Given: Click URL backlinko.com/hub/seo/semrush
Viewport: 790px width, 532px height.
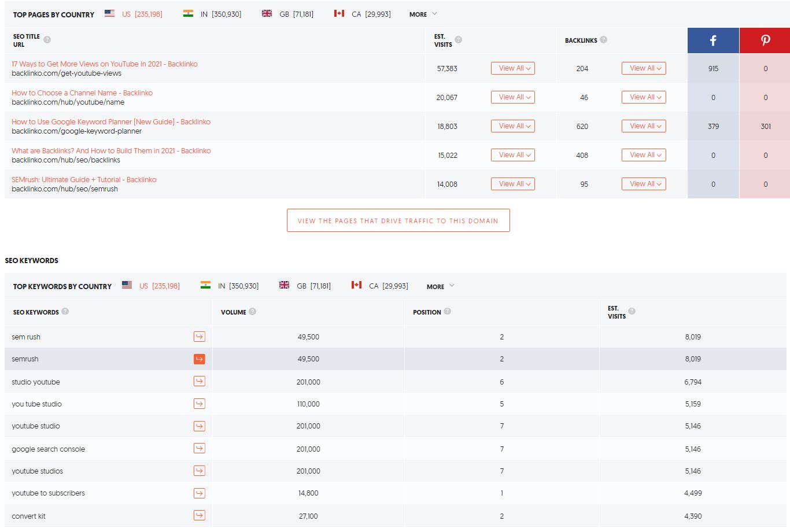Looking at the screenshot, I should point(65,189).
